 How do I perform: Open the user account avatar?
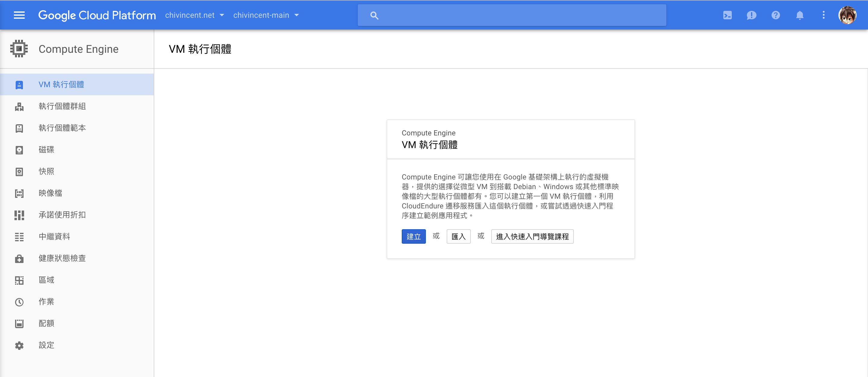coord(847,15)
